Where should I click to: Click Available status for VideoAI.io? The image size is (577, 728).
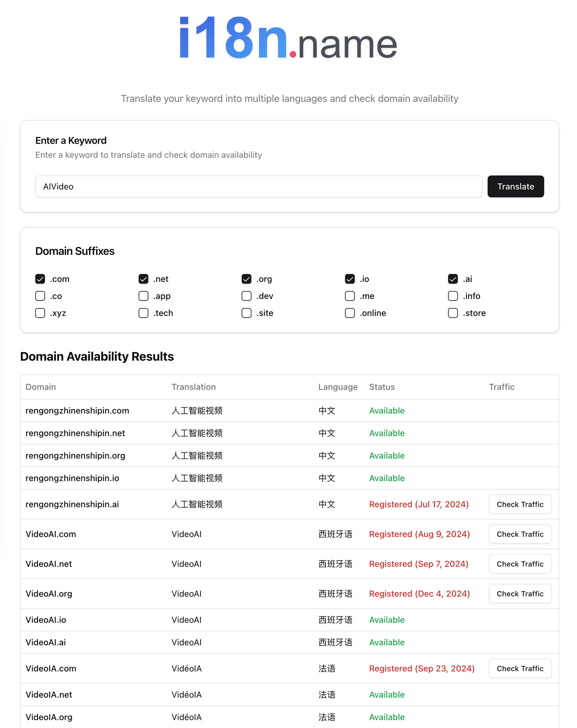387,620
